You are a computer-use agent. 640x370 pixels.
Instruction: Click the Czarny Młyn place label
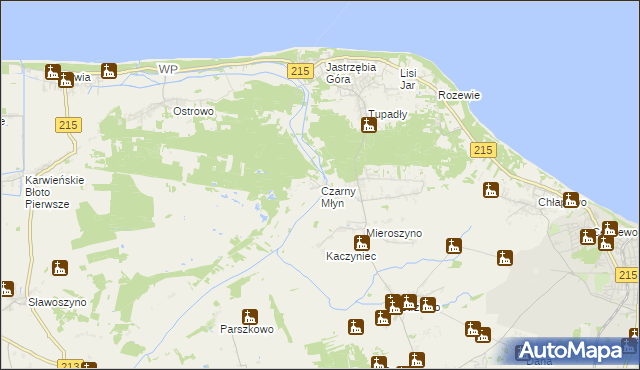338,197
